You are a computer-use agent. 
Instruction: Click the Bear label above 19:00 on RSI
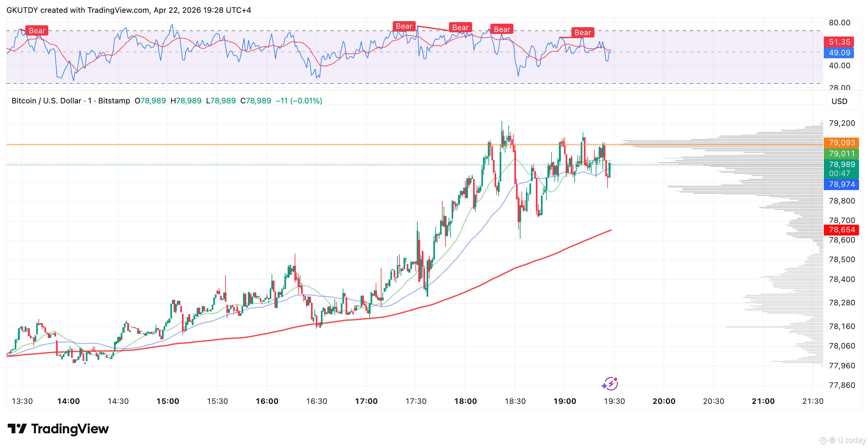[x=582, y=33]
